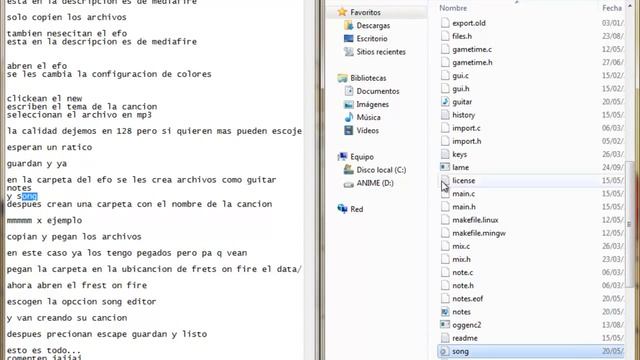Click the license file icon
This screenshot has width=640, height=360.
coord(445,180)
